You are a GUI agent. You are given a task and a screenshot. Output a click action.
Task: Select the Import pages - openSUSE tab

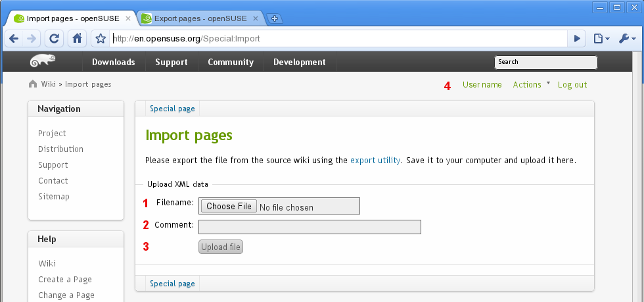72,18
